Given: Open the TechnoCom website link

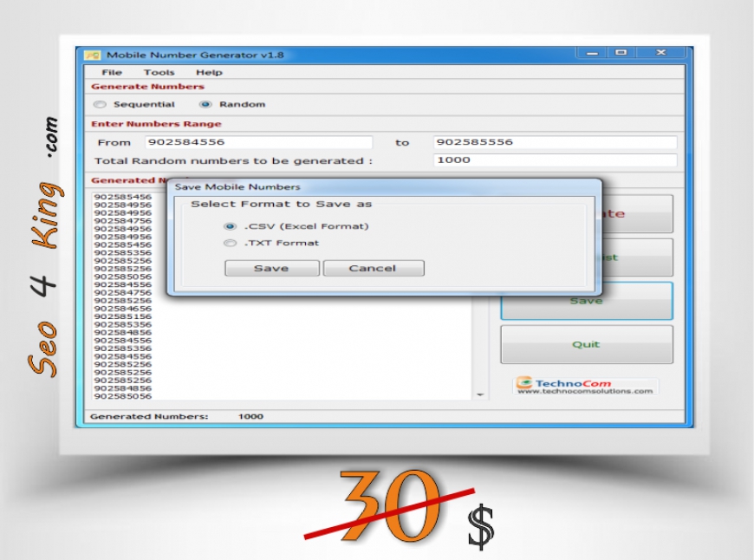Looking at the screenshot, I should click(585, 391).
